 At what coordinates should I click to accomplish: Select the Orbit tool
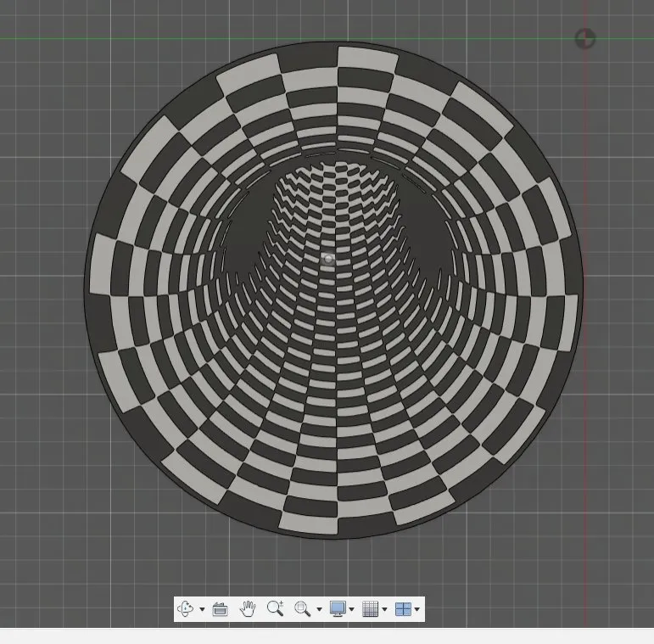pos(186,608)
